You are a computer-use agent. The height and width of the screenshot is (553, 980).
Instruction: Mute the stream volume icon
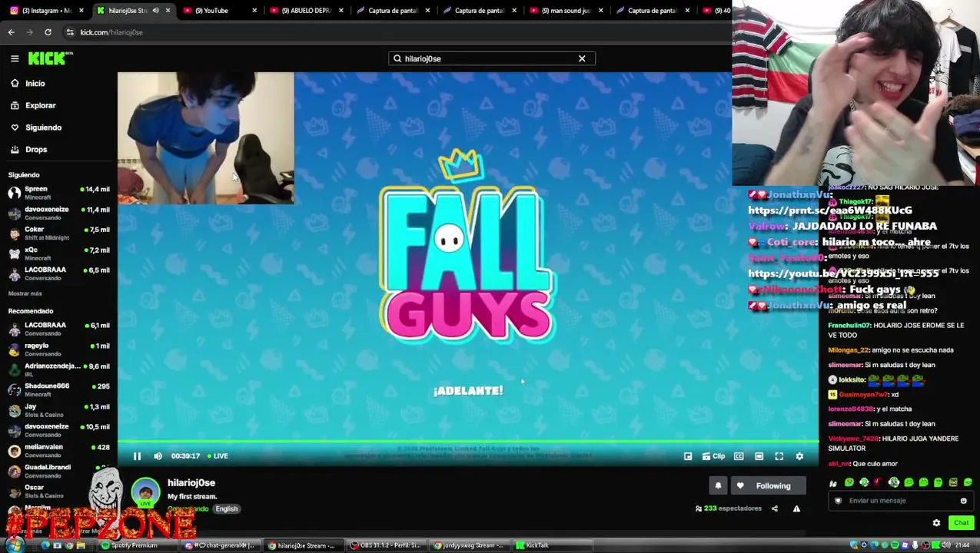158,456
